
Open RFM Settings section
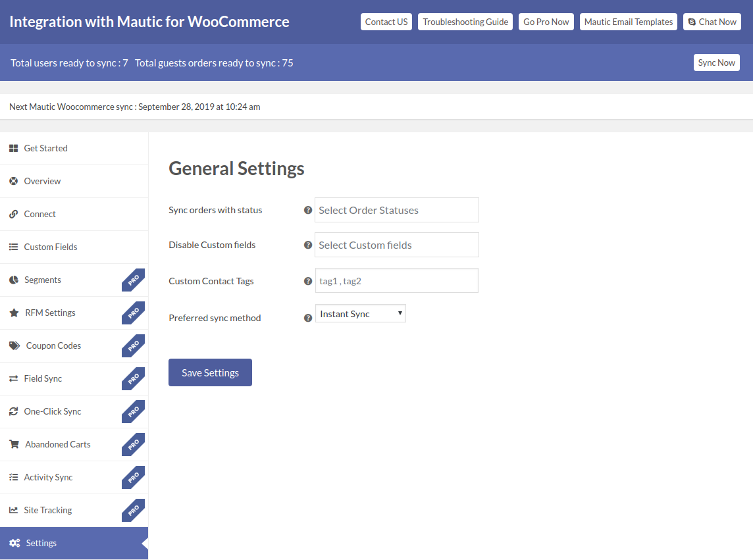click(74, 313)
